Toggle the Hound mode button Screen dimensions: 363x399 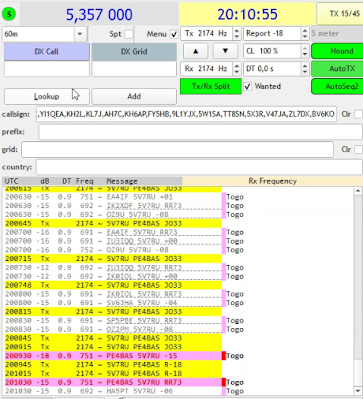pyautogui.click(x=337, y=51)
